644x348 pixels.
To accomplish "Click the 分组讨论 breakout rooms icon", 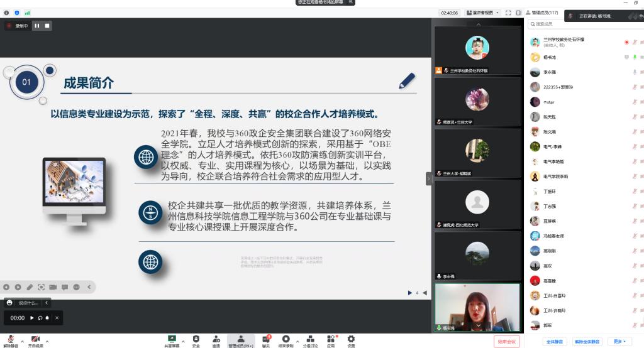I will (310, 339).
